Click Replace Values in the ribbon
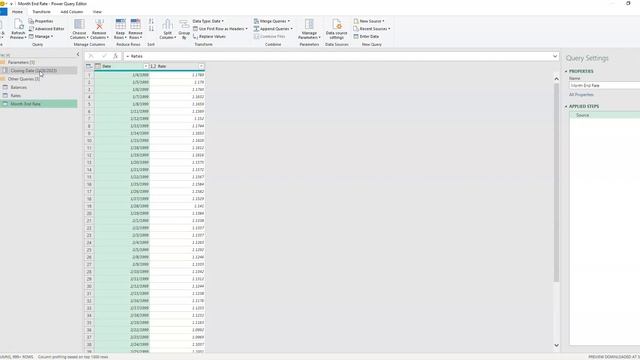The width and height of the screenshot is (640, 360). point(209,36)
